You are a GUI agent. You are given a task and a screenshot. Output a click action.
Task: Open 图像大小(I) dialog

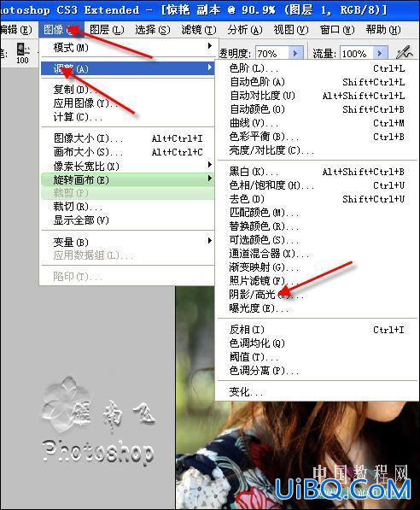[127, 138]
